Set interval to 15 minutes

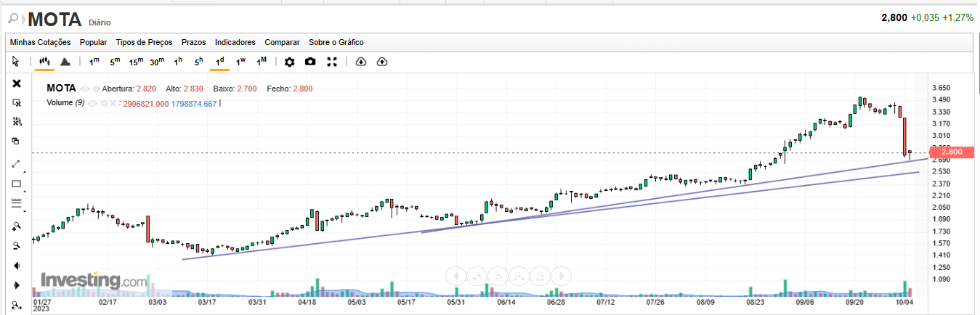tap(136, 62)
